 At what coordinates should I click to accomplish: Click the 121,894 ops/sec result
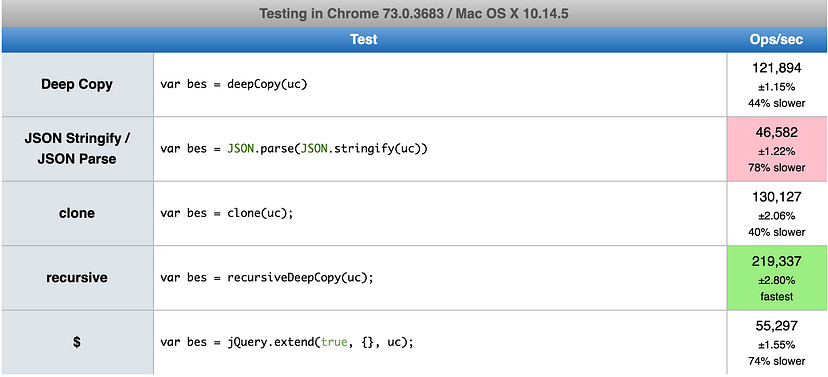(776, 68)
